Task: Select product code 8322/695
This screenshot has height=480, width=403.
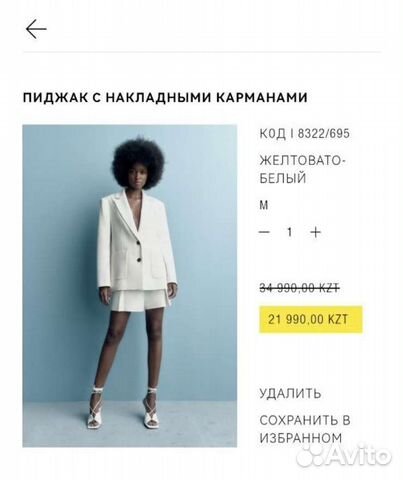Action: tap(323, 134)
